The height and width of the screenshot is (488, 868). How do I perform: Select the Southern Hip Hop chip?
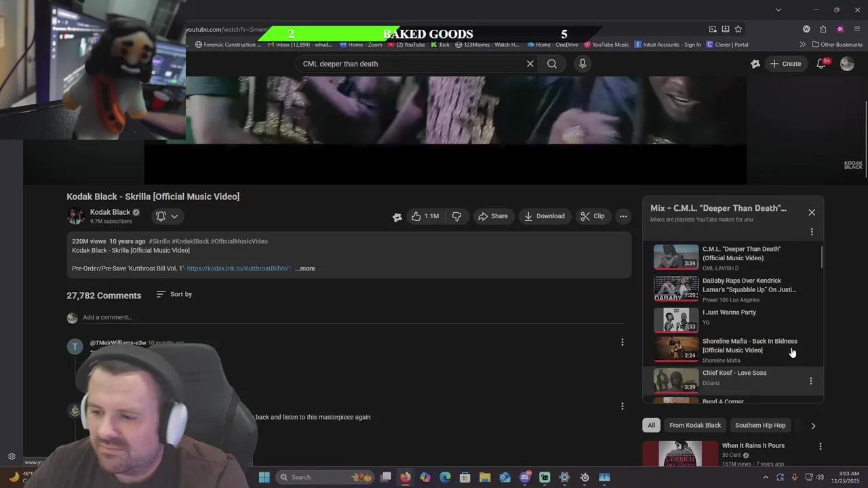pyautogui.click(x=760, y=425)
